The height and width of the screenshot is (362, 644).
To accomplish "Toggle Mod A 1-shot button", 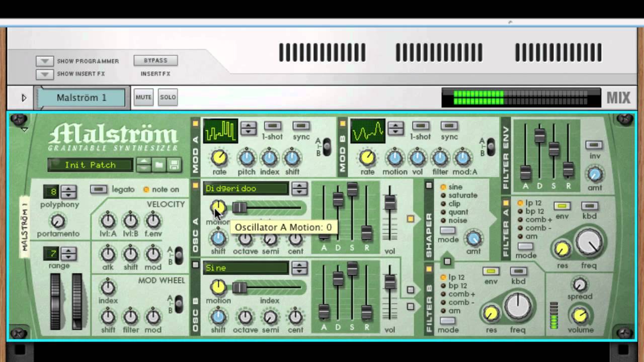I will 272,126.
